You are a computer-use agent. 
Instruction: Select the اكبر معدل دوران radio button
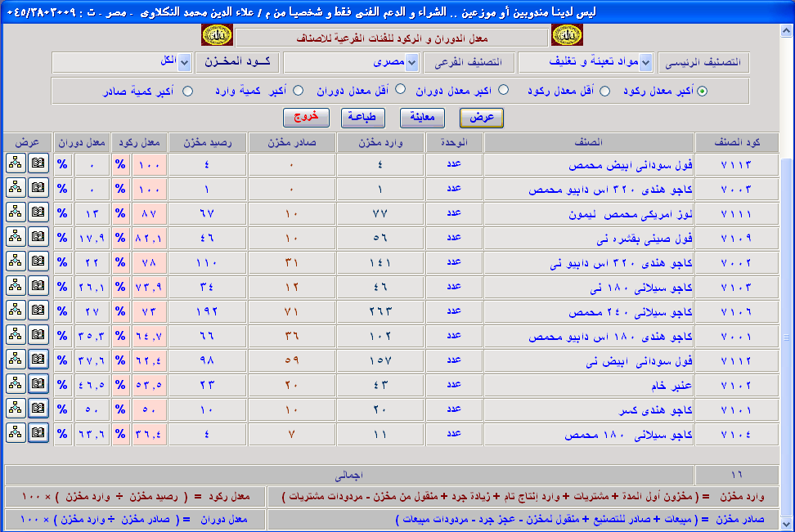(x=503, y=91)
